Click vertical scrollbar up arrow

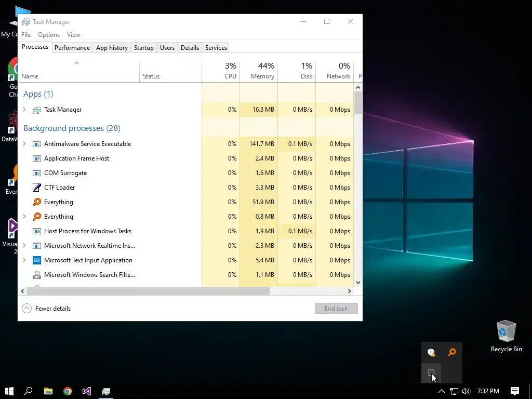(x=358, y=87)
